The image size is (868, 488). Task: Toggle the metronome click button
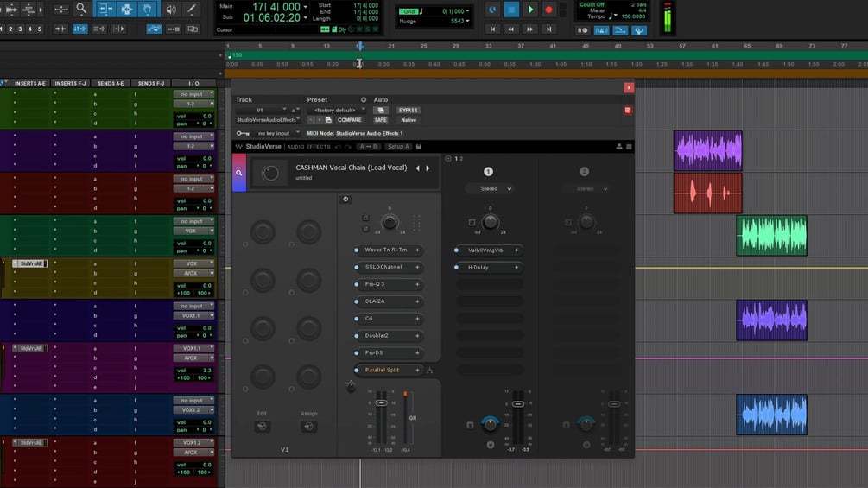click(601, 30)
